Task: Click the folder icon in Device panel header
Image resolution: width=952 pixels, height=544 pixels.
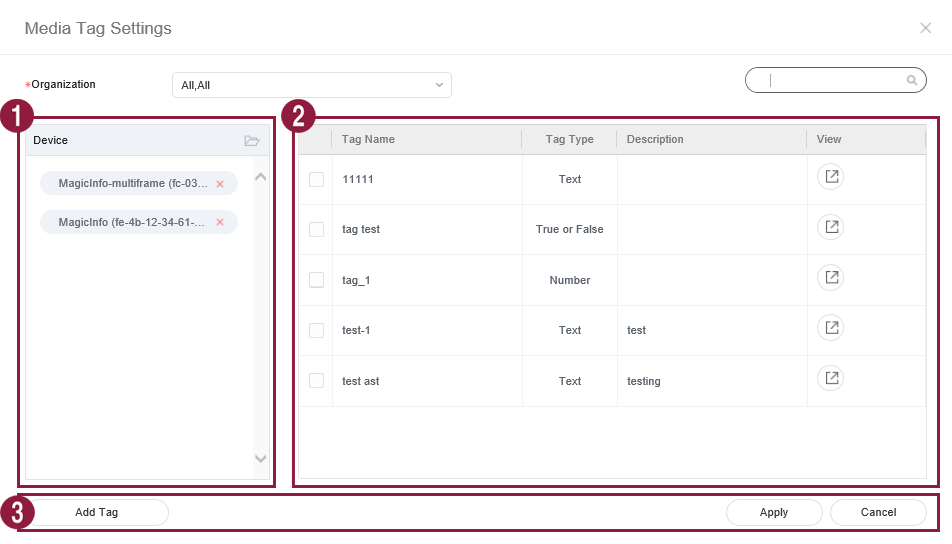Action: [x=252, y=141]
